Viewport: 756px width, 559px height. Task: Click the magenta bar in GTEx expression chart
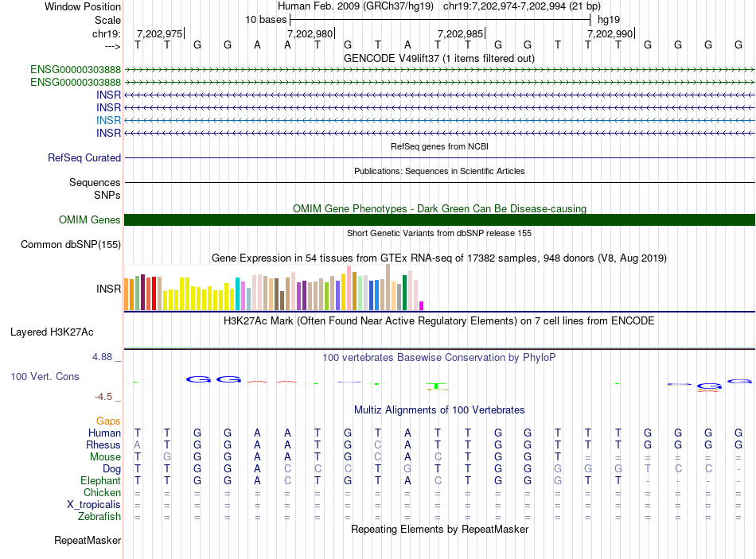(422, 305)
